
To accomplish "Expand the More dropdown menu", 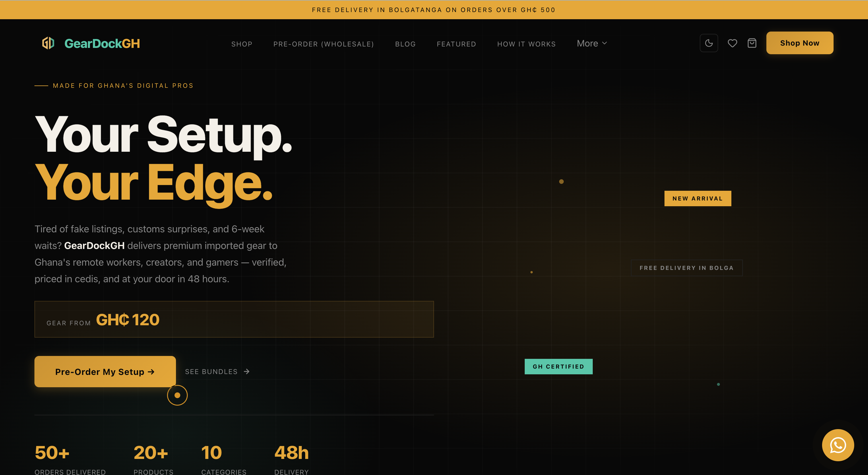I will coord(592,43).
